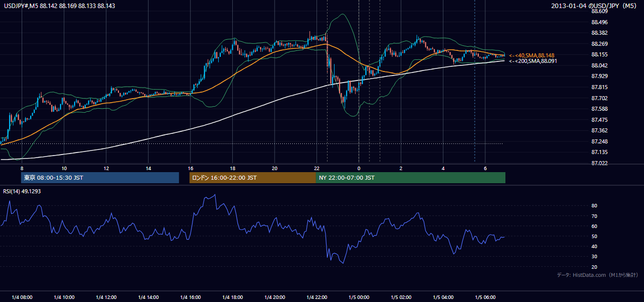This screenshot has width=644, height=302.
Task: Click the bottom time label 1/4 10:00
Action: pyautogui.click(x=64, y=297)
